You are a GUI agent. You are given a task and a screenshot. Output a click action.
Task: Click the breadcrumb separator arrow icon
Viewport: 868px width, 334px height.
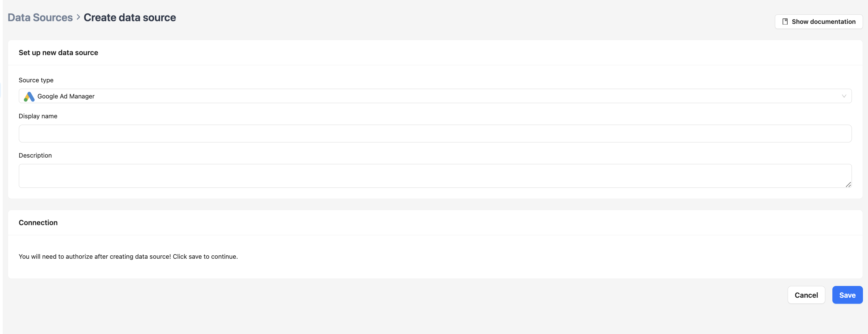[78, 17]
